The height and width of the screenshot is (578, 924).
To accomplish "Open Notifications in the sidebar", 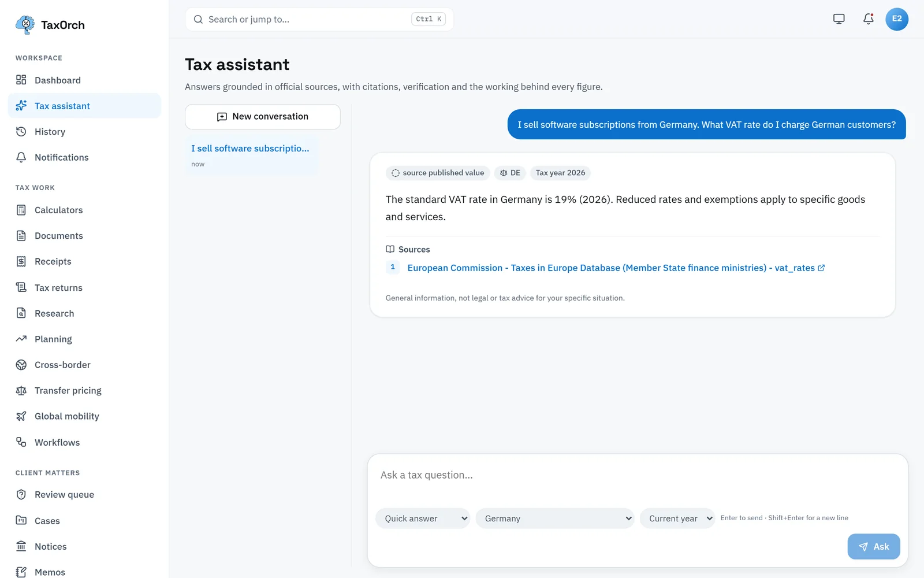I will pos(84,157).
